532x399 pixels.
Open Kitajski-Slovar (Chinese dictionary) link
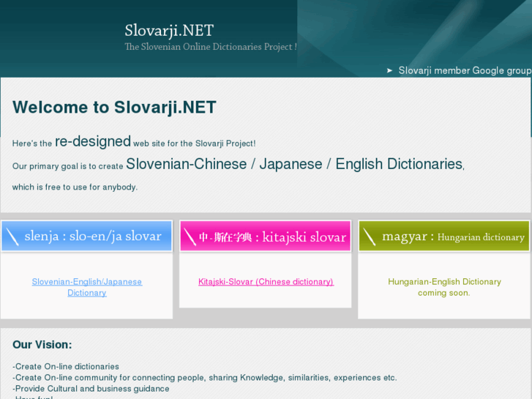click(266, 282)
